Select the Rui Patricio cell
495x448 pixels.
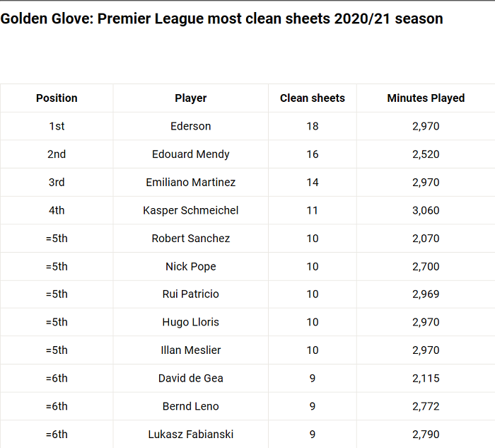click(x=191, y=294)
